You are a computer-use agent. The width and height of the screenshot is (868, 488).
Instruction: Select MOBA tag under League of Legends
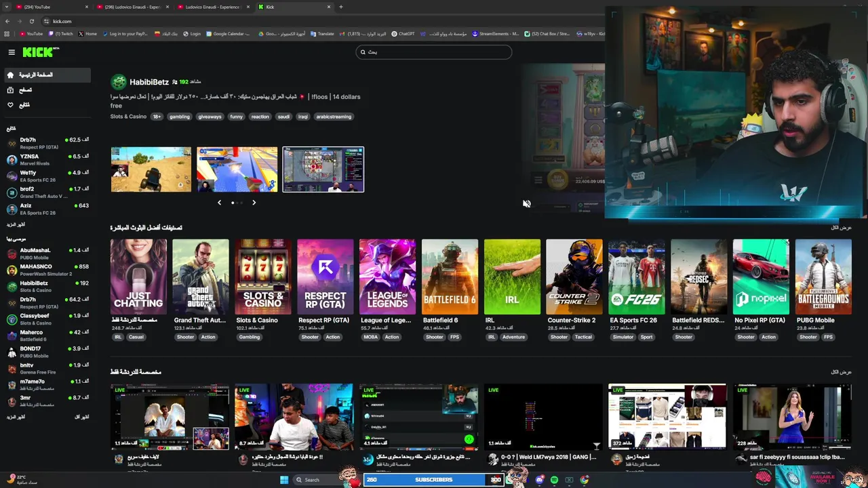[371, 337]
